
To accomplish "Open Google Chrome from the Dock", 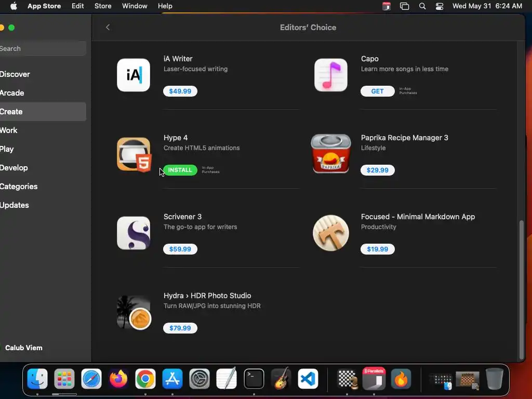I will pyautogui.click(x=145, y=379).
